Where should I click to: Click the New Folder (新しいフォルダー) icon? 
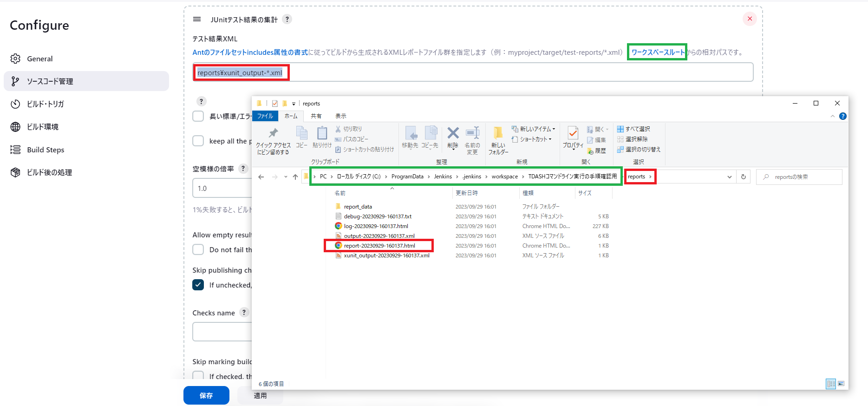pyautogui.click(x=498, y=134)
